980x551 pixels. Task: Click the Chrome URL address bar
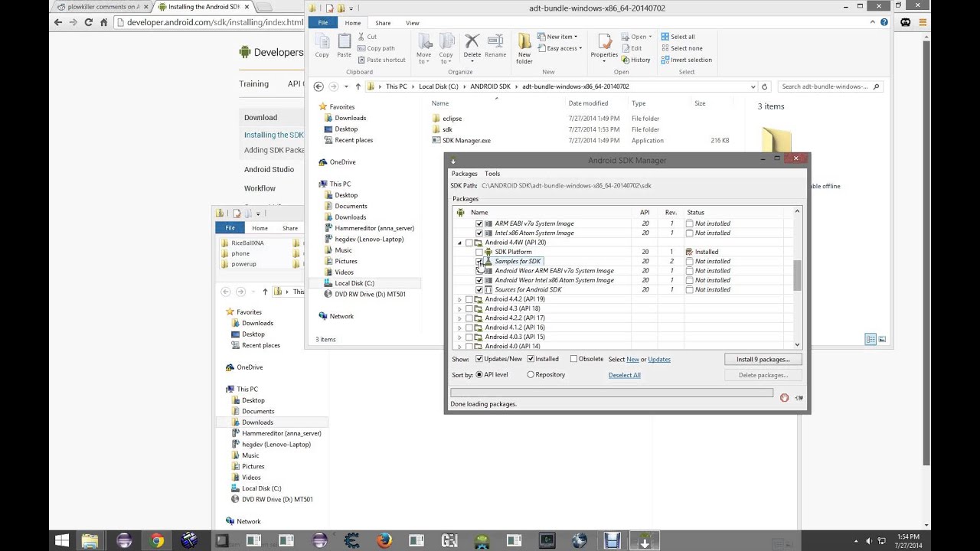210,22
